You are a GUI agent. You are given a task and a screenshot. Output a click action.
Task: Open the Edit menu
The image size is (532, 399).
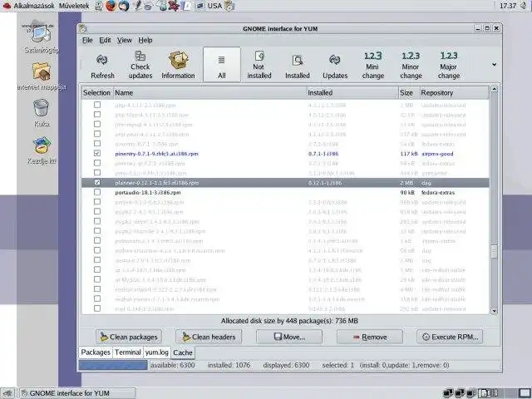[105, 40]
